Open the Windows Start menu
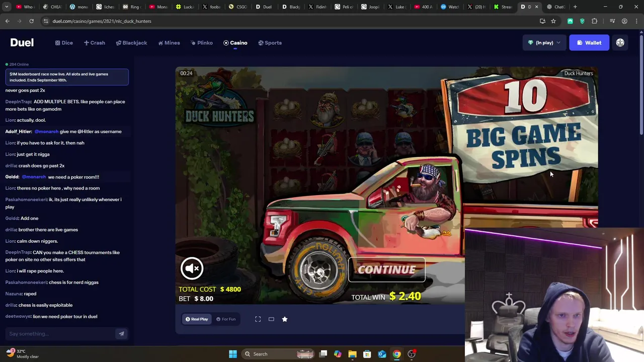This screenshot has height=362, width=644. click(233, 354)
